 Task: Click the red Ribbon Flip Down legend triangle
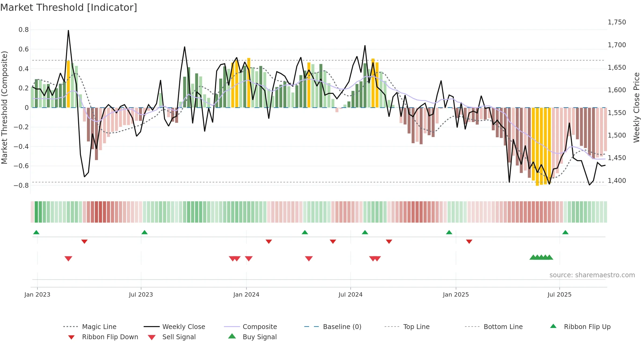(x=71, y=337)
